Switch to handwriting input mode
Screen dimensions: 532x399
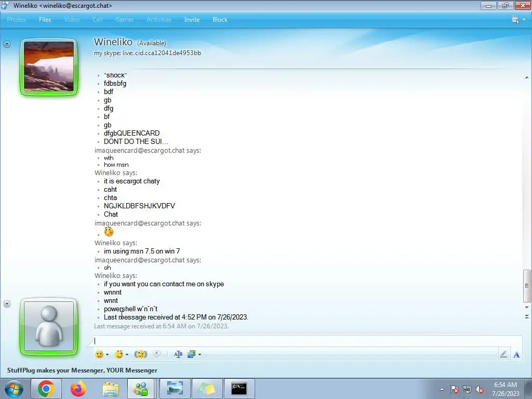(x=503, y=354)
